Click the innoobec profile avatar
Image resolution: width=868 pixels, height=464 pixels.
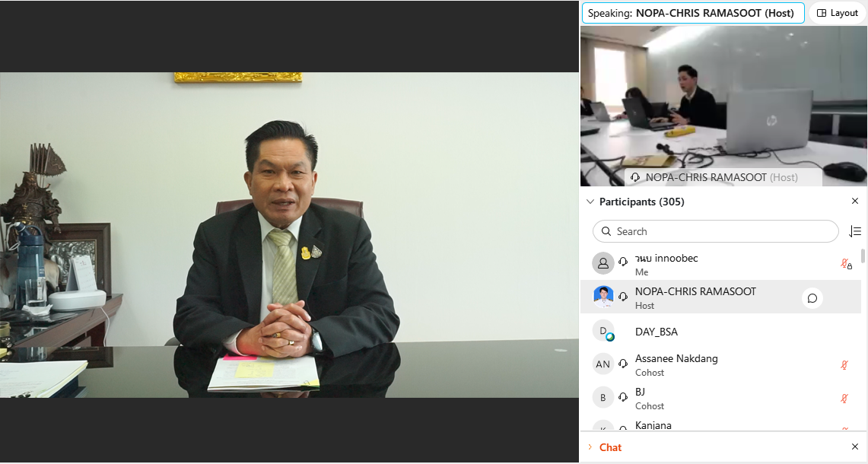pos(603,263)
